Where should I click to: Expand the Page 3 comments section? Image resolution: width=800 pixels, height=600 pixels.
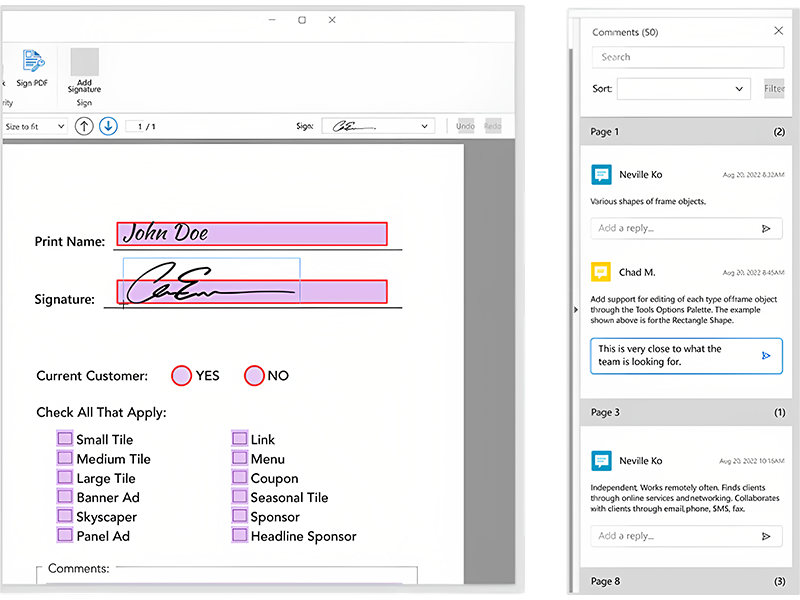[x=686, y=412]
